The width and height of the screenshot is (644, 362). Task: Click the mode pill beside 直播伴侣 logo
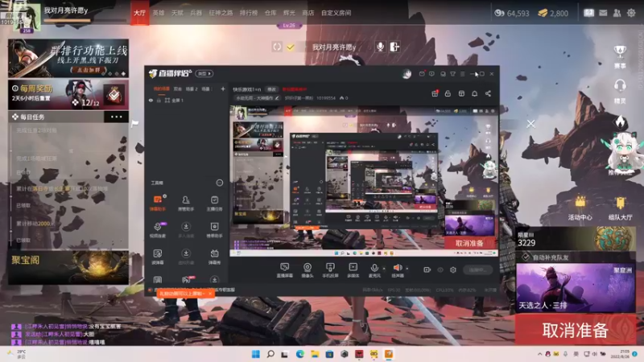point(204,73)
